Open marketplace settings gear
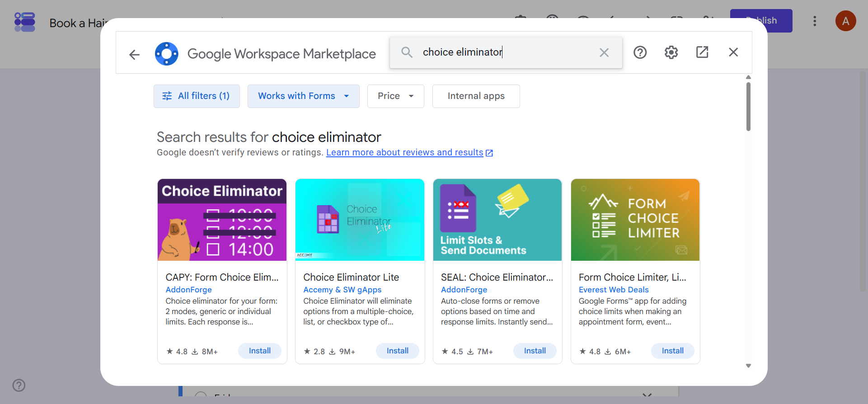868x404 pixels. click(x=671, y=52)
